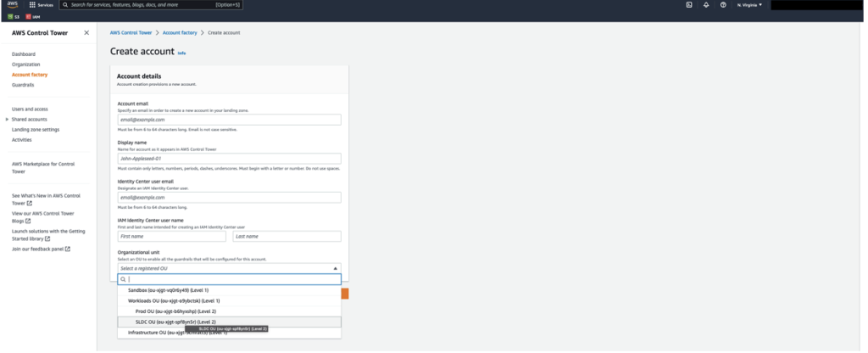The width and height of the screenshot is (868, 353).
Task: Open the notifications bell
Action: coord(706,5)
